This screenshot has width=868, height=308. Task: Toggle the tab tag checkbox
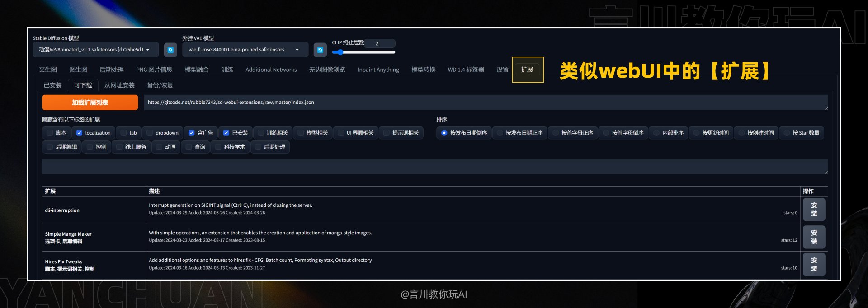click(x=123, y=133)
